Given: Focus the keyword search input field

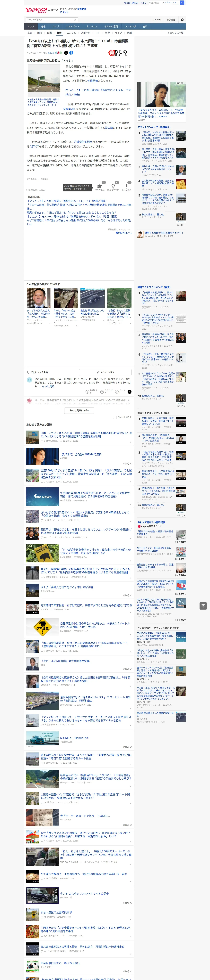Looking at the screenshot, I should 49,20.
